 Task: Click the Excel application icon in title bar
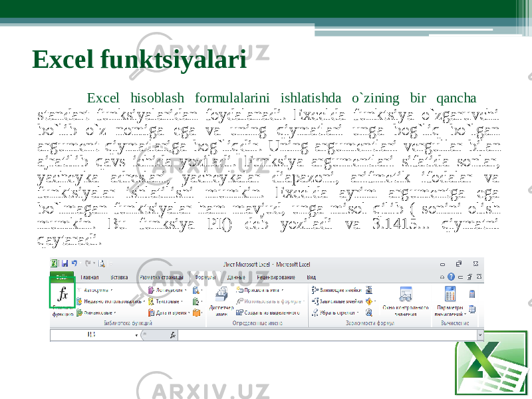(x=54, y=263)
